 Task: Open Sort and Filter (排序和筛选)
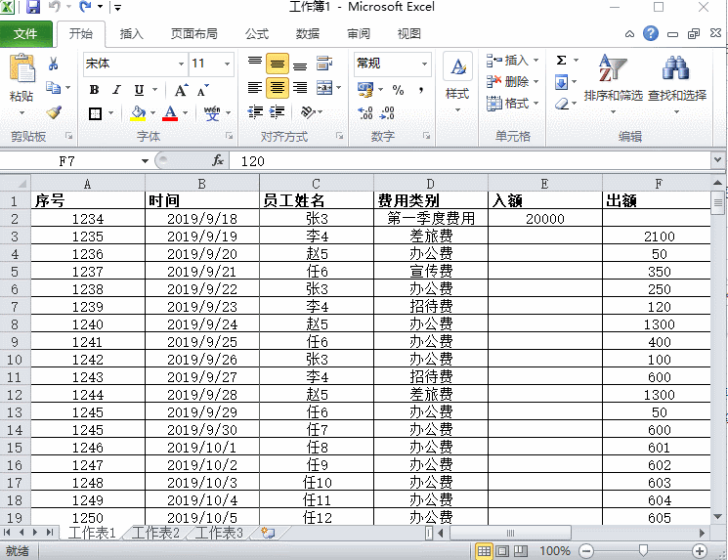[x=613, y=84]
